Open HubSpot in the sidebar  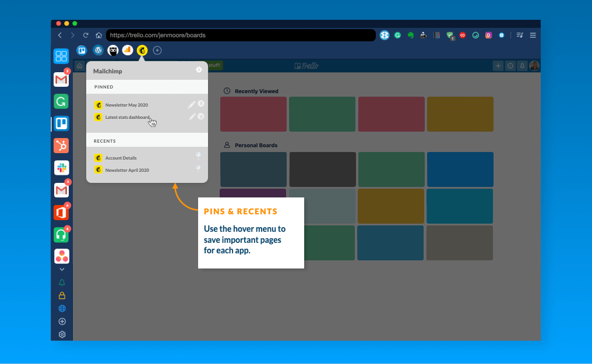coord(61,146)
